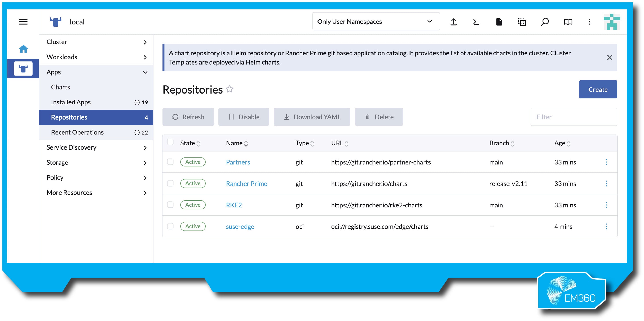Tick the checkbox next to the RKE2 repository
The height and width of the screenshot is (321, 644).
170,205
